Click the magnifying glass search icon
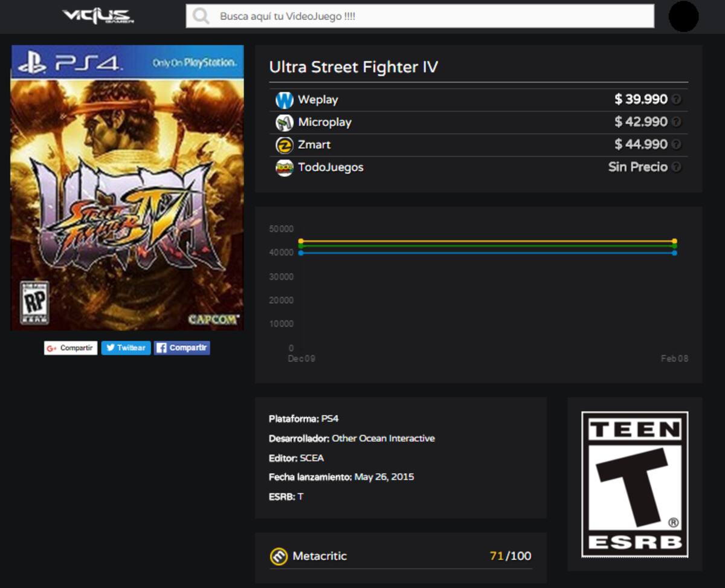The width and height of the screenshot is (725, 588). pos(201,16)
